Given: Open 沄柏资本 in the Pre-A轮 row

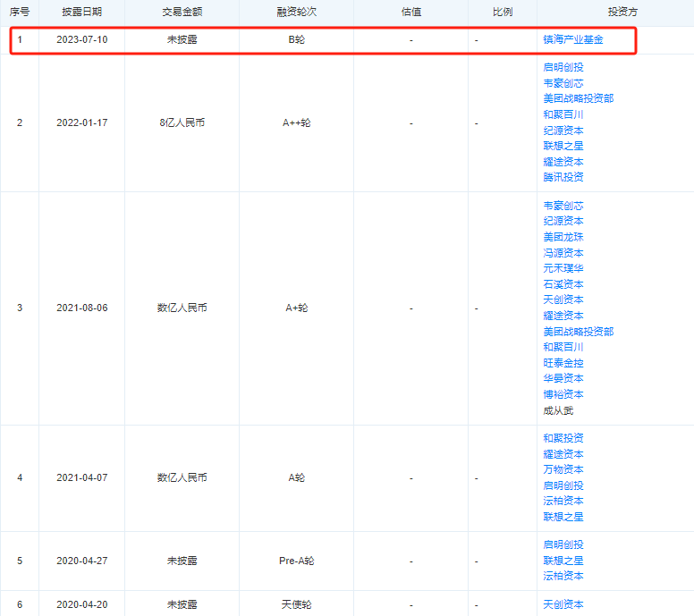Looking at the screenshot, I should (563, 577).
